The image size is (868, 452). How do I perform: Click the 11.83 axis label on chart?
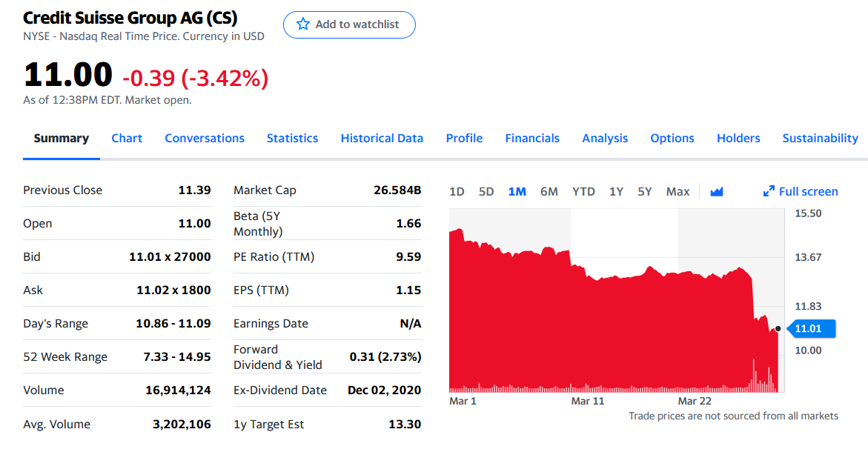808,307
